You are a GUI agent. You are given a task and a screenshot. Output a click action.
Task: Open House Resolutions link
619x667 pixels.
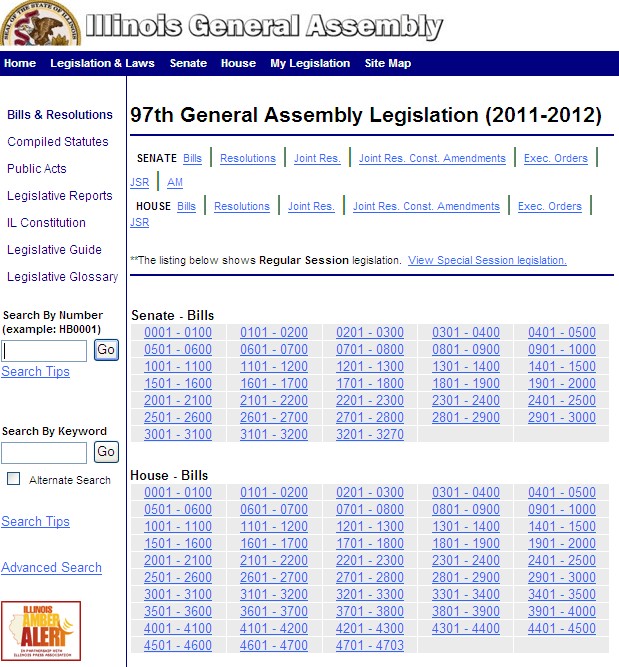coord(242,206)
